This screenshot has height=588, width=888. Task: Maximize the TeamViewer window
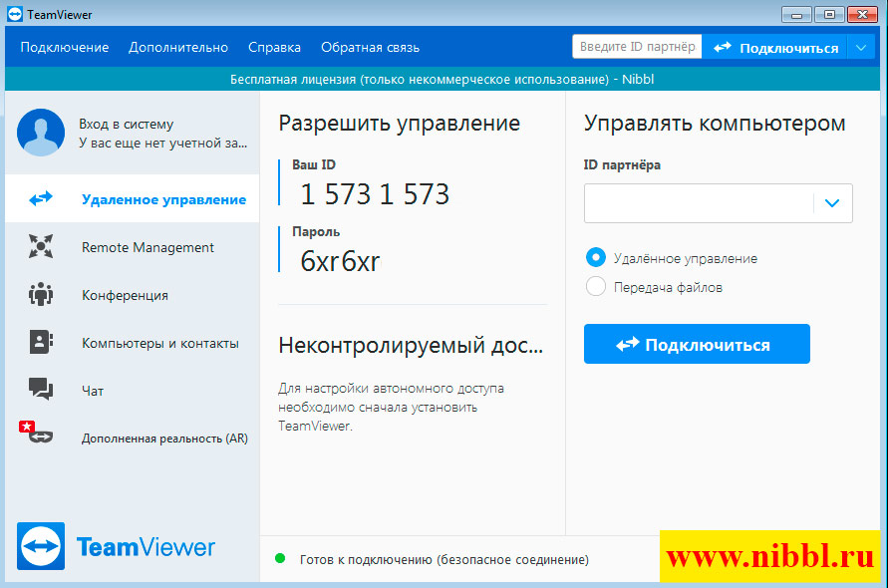(829, 14)
